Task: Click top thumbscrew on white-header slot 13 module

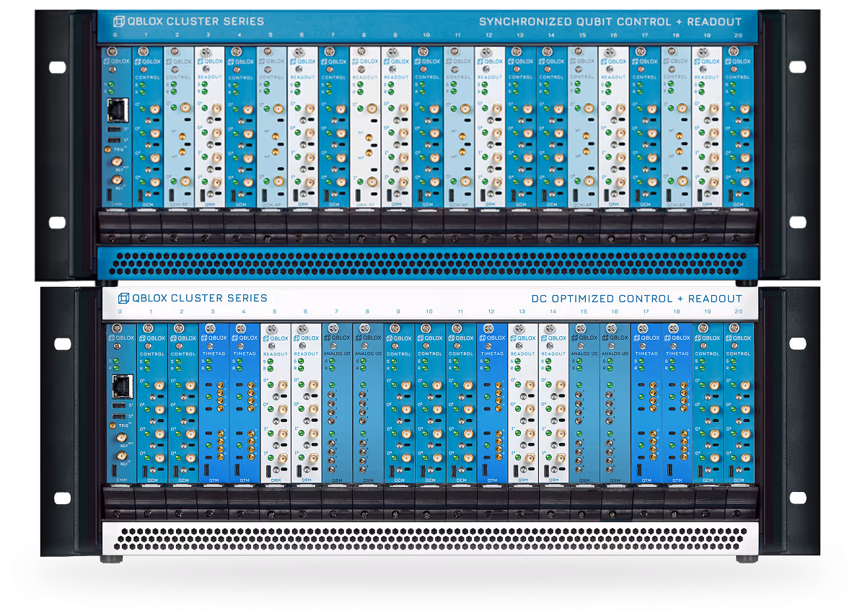Action: [519, 329]
